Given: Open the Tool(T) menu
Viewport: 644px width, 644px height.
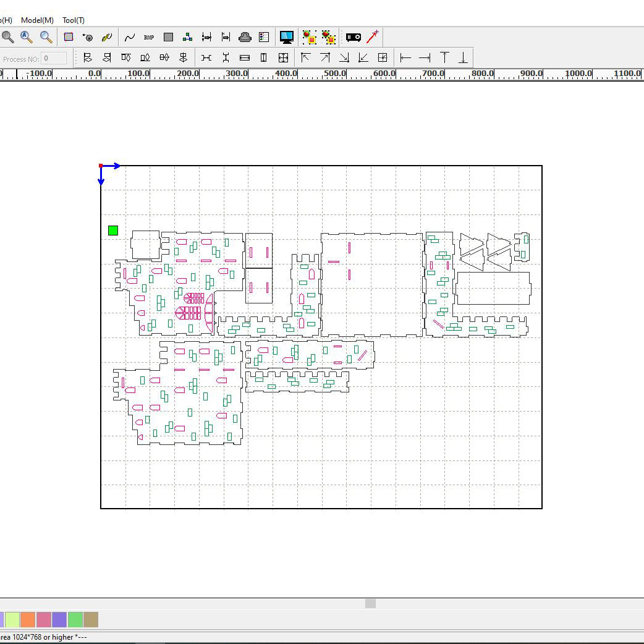Looking at the screenshot, I should click(x=72, y=20).
